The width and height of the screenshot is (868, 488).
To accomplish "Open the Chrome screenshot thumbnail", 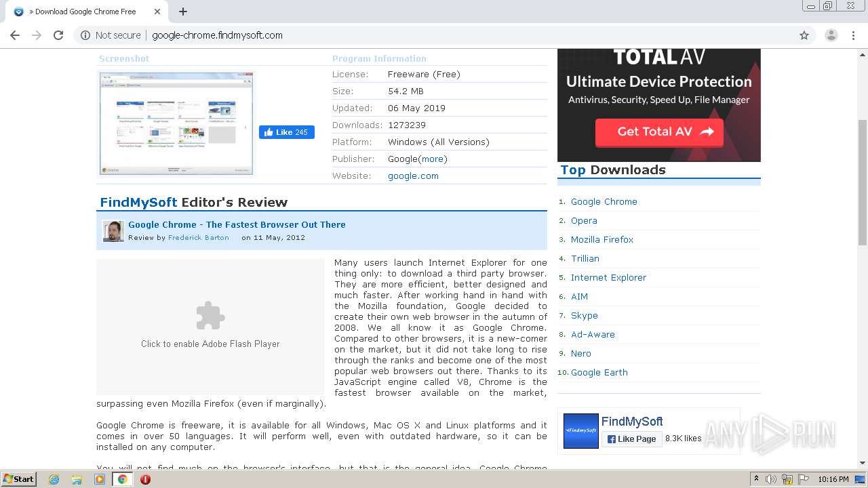I will pos(176,123).
